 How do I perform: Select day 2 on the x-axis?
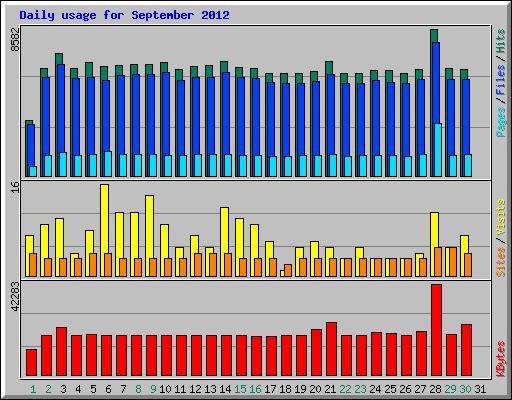(x=48, y=389)
